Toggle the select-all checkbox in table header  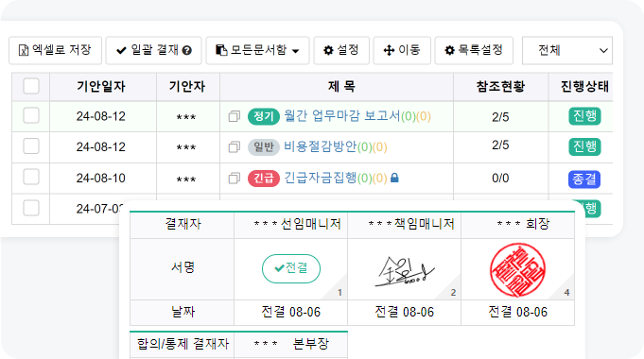pos(31,86)
